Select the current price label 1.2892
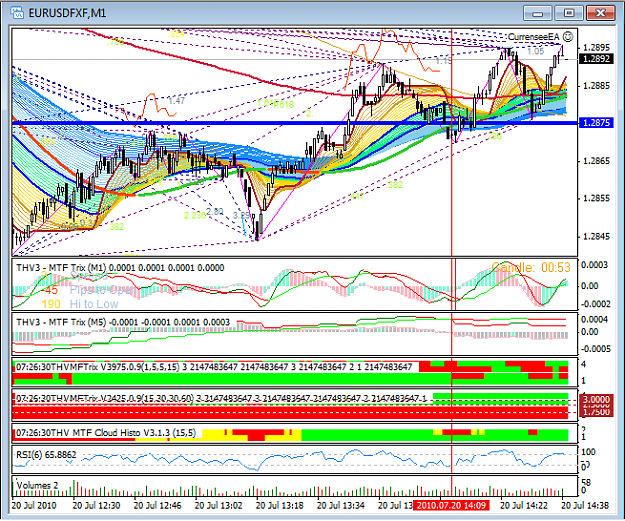The image size is (625, 521). point(596,59)
